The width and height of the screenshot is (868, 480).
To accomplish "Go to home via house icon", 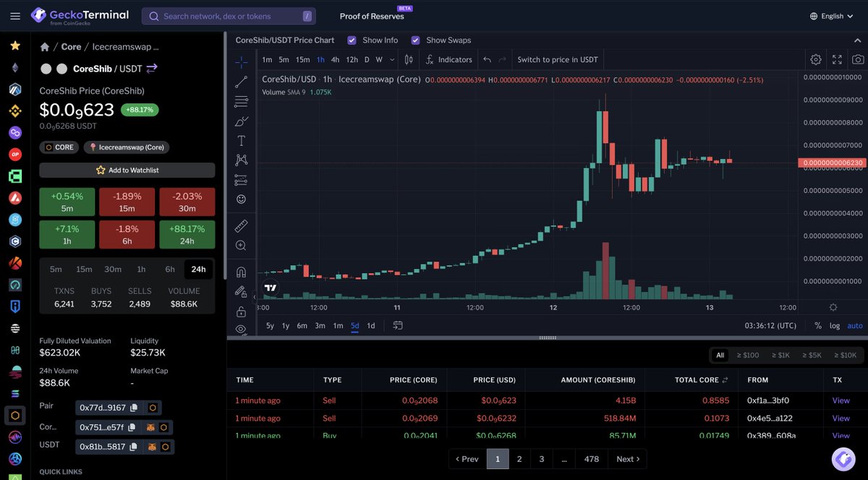I will (x=45, y=46).
